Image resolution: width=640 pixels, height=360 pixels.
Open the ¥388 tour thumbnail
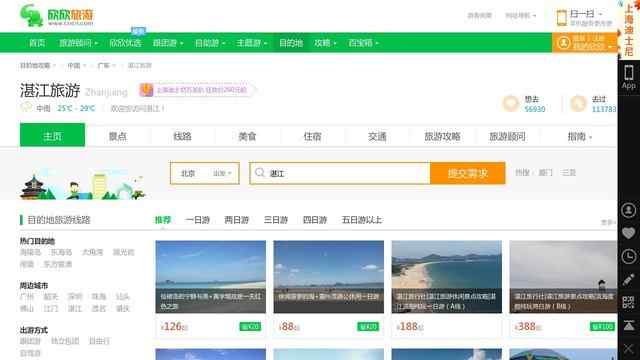tap(563, 277)
